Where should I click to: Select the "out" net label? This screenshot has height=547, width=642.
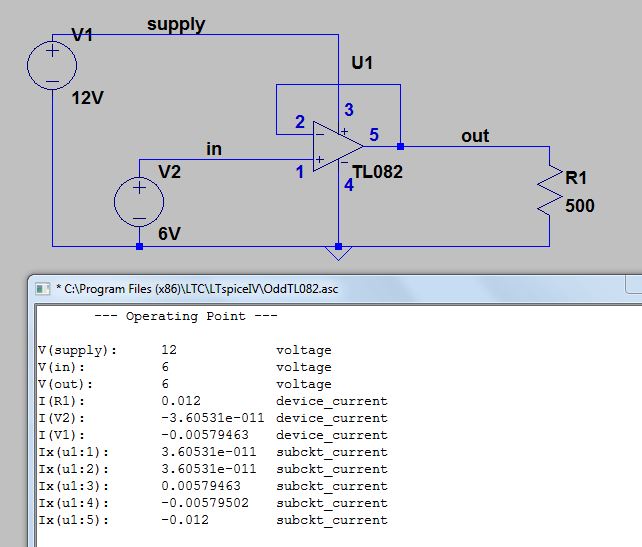(475, 135)
